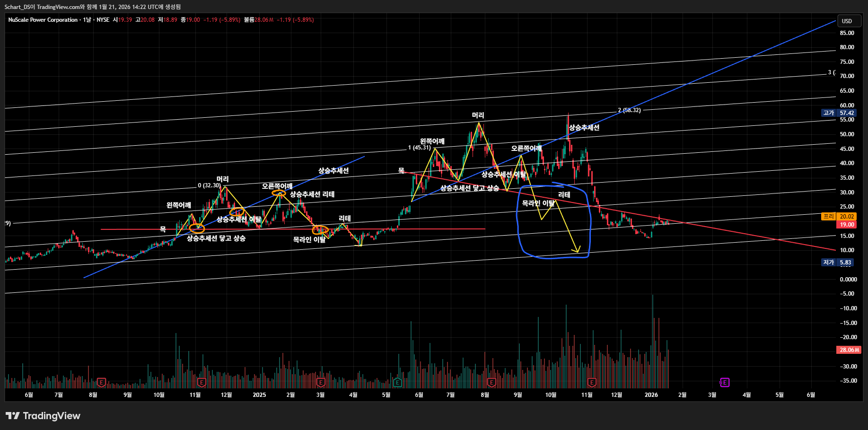Click the -35.00 value on the axis
868x430 pixels.
point(848,381)
